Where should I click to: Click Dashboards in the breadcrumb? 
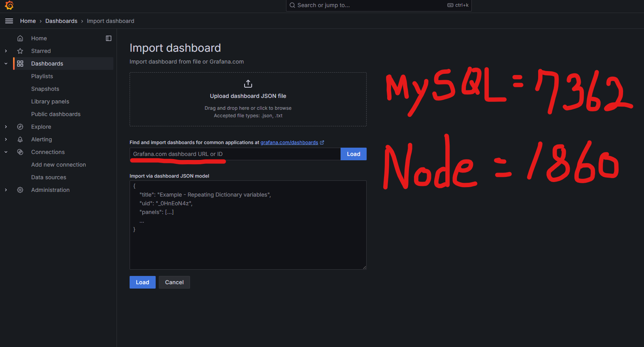coord(61,21)
